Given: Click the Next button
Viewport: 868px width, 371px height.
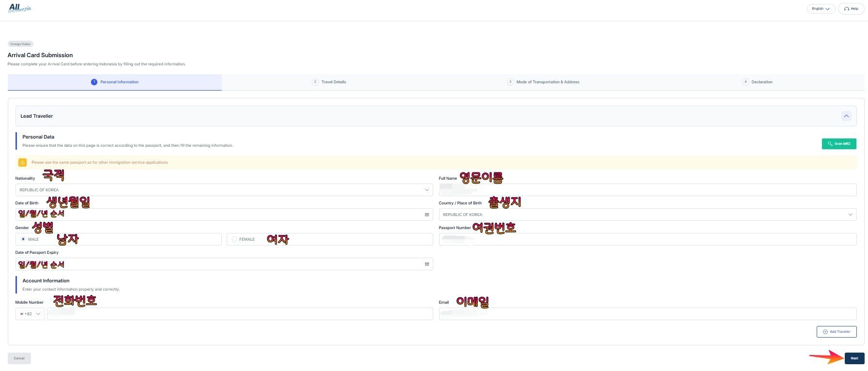Looking at the screenshot, I should click(x=854, y=358).
